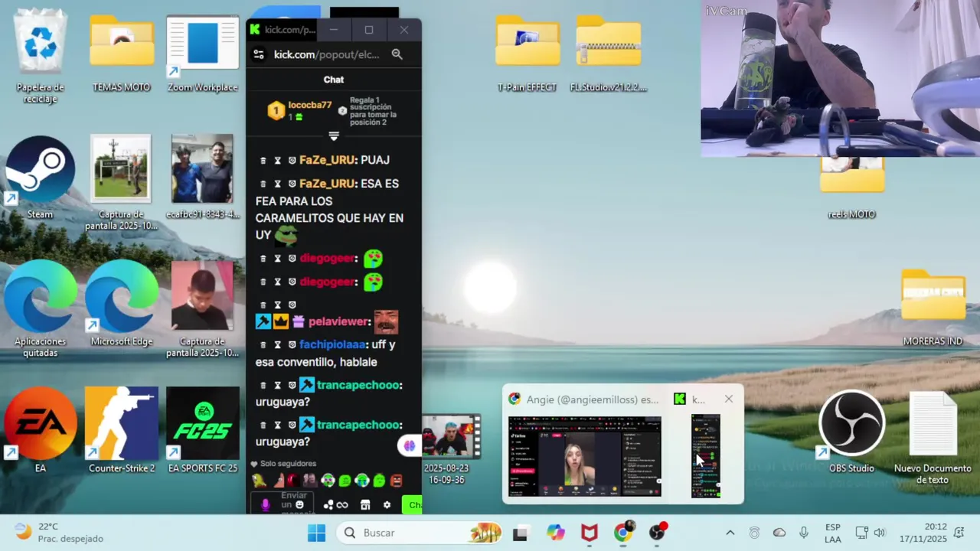Click FaZe_URU username in PUAJ message

(x=328, y=160)
